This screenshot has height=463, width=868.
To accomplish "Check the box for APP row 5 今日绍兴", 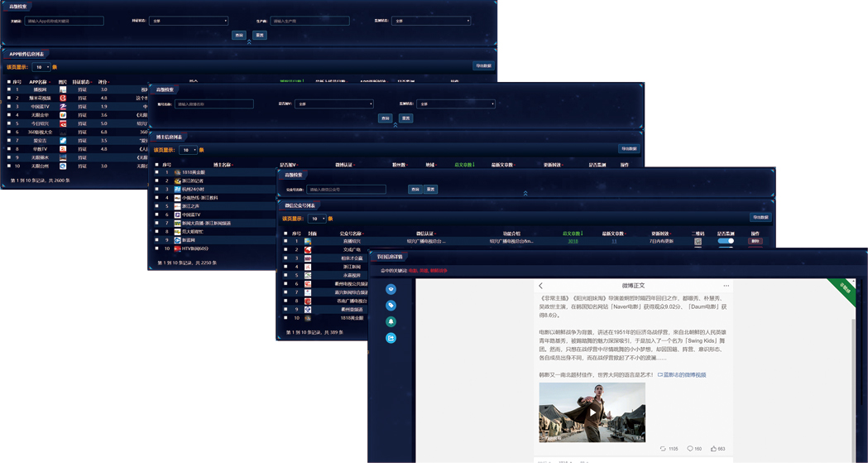I will [x=9, y=123].
